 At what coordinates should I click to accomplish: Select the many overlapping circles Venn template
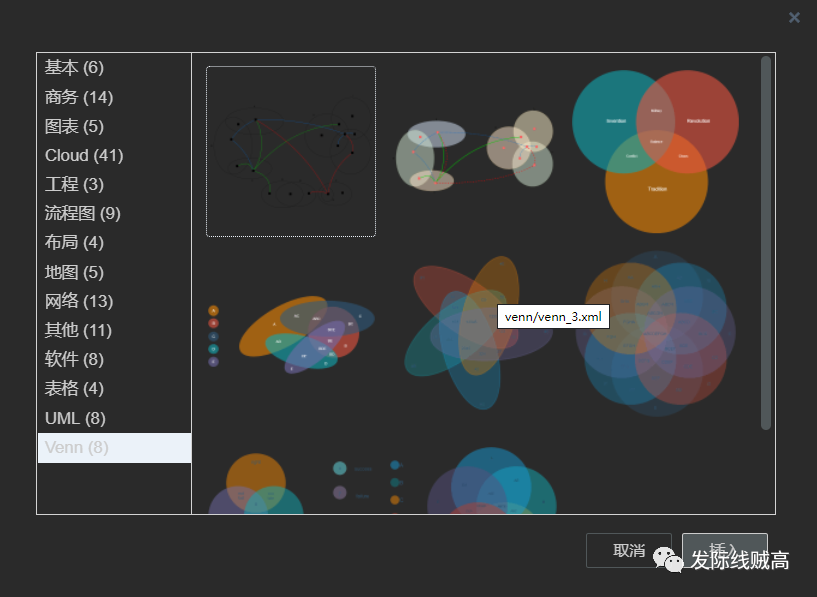point(655,333)
